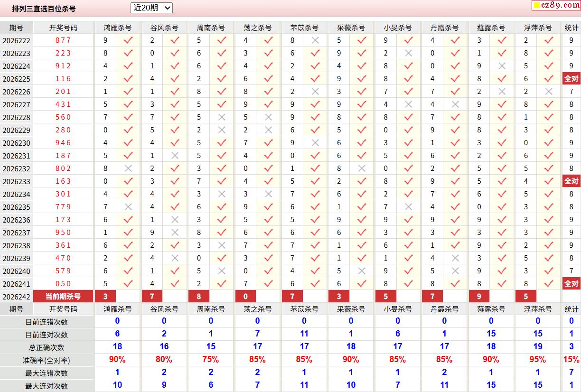Click the gray X for 薤露杀号 in row 2026224
This screenshot has width=581, height=392.
pyautogui.click(x=502, y=65)
